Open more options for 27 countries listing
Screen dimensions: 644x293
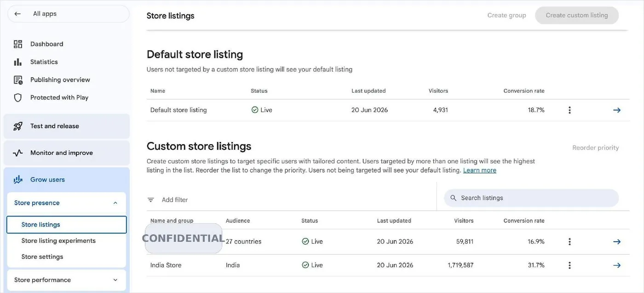(569, 242)
